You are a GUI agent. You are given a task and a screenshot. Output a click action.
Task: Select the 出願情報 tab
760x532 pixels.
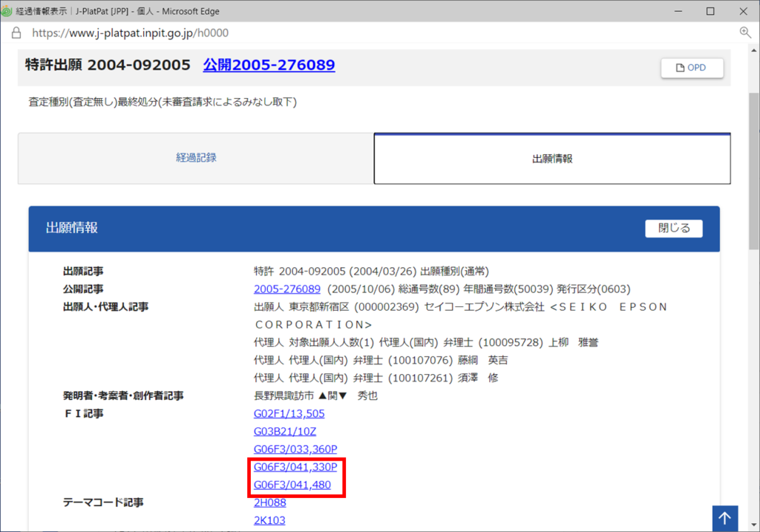click(552, 159)
